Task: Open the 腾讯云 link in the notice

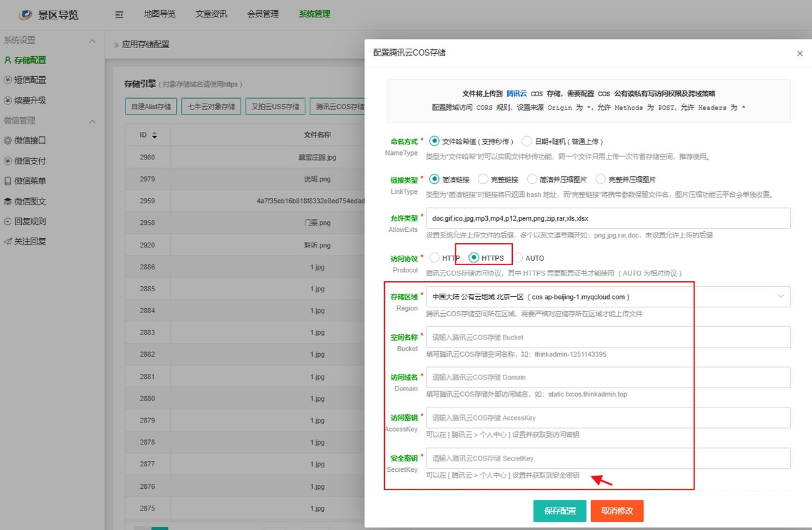Action: 517,94
